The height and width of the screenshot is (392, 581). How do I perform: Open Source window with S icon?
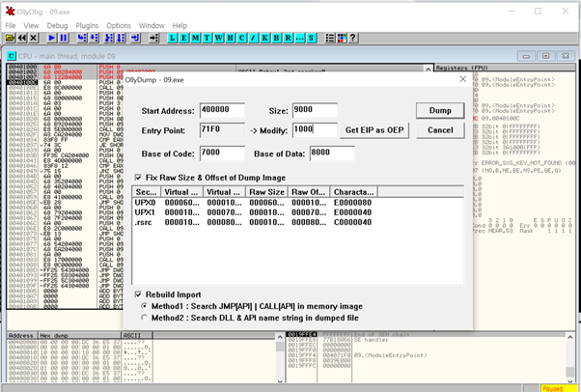[x=311, y=38]
